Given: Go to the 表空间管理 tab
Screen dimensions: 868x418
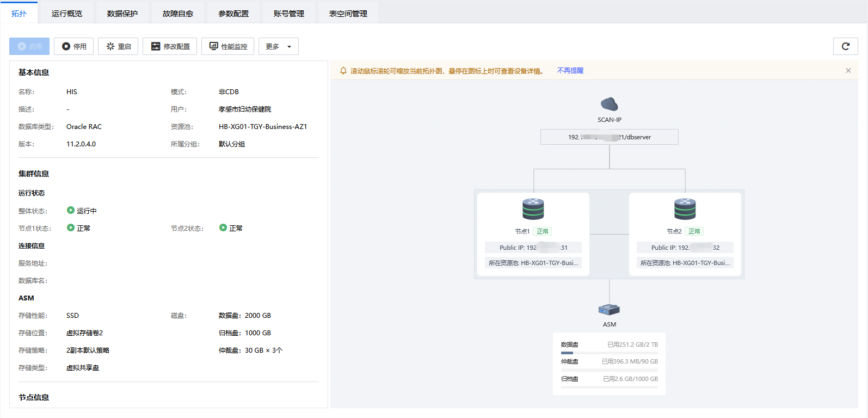Looking at the screenshot, I should [x=348, y=14].
